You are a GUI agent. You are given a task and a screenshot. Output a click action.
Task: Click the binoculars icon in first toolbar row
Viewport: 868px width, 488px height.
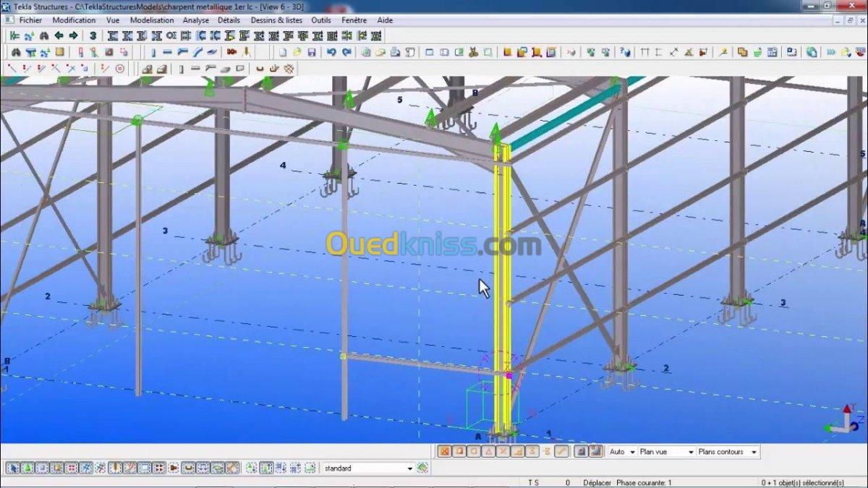click(x=44, y=35)
